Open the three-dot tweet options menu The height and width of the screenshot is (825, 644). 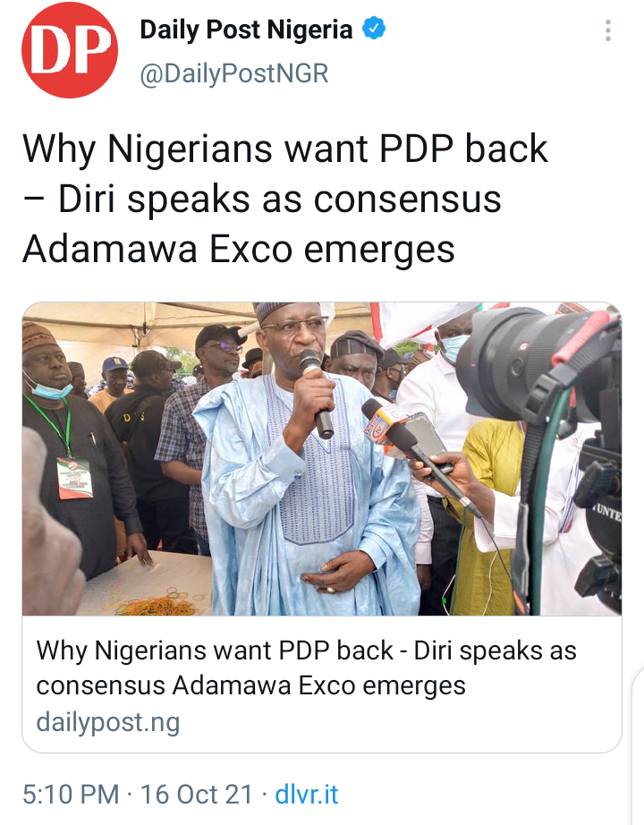(x=607, y=30)
